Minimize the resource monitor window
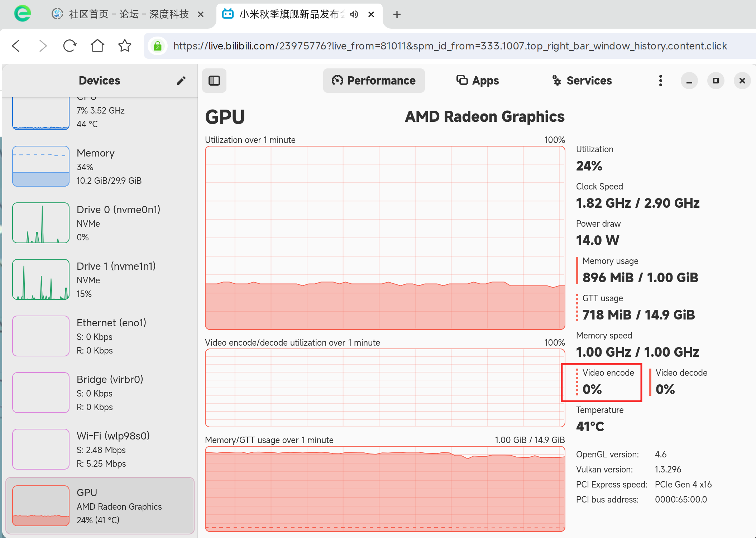 (689, 81)
